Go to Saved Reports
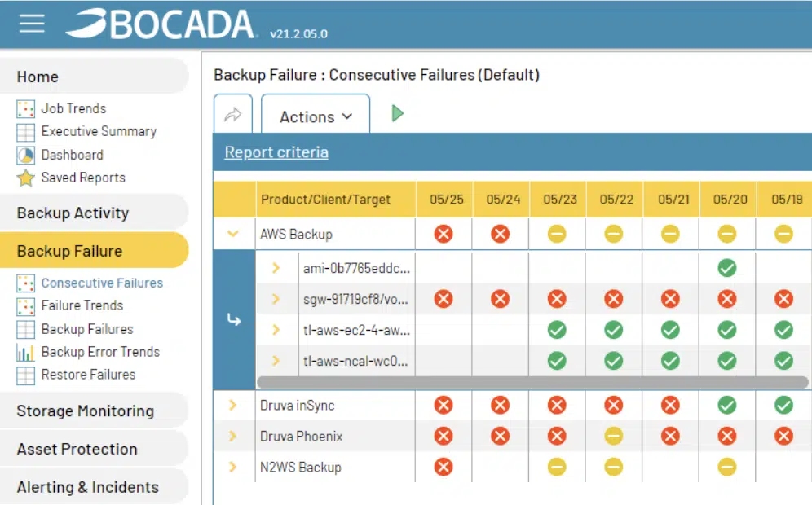Screen dimensions: 812x505 pos(83,178)
